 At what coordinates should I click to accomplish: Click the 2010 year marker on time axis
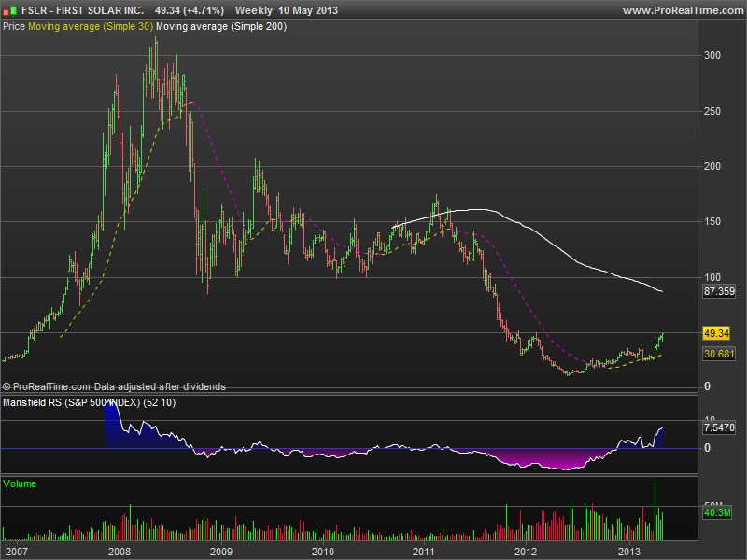[x=322, y=552]
